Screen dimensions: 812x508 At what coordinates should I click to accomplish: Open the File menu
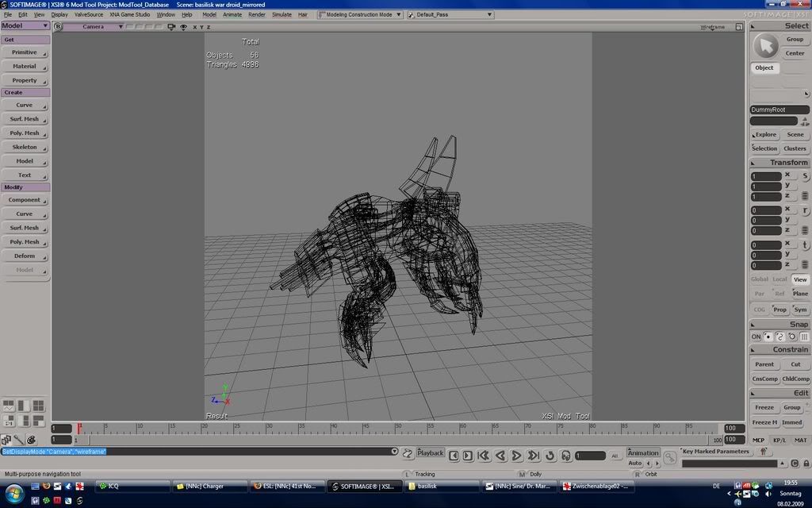click(8, 14)
